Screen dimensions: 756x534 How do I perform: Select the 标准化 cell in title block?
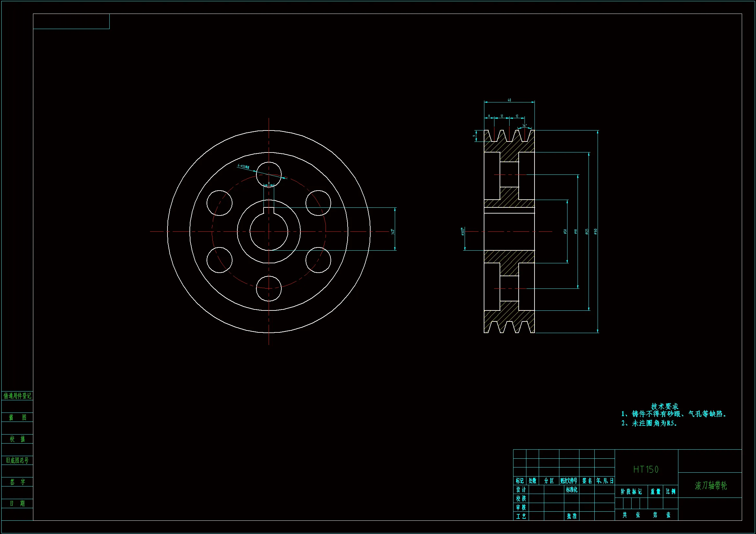572,490
